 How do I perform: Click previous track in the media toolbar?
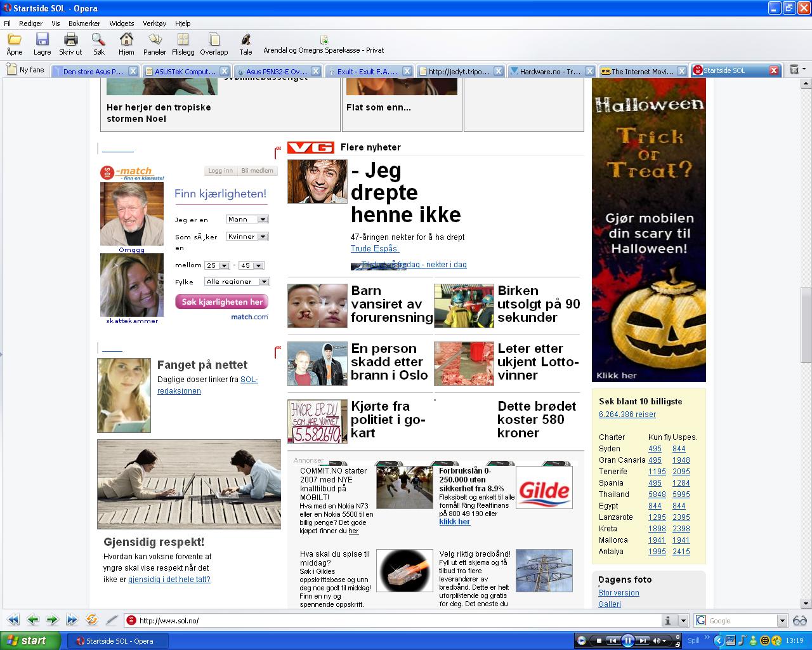click(x=612, y=640)
